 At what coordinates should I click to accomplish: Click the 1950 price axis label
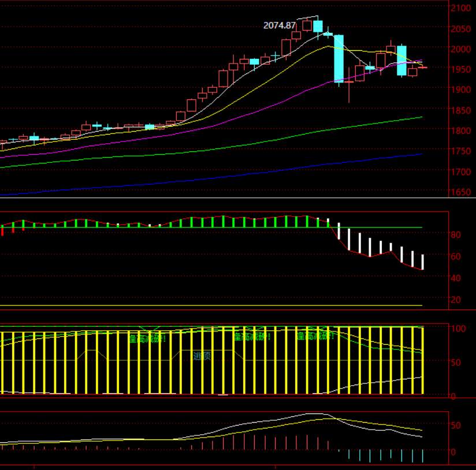(460, 69)
